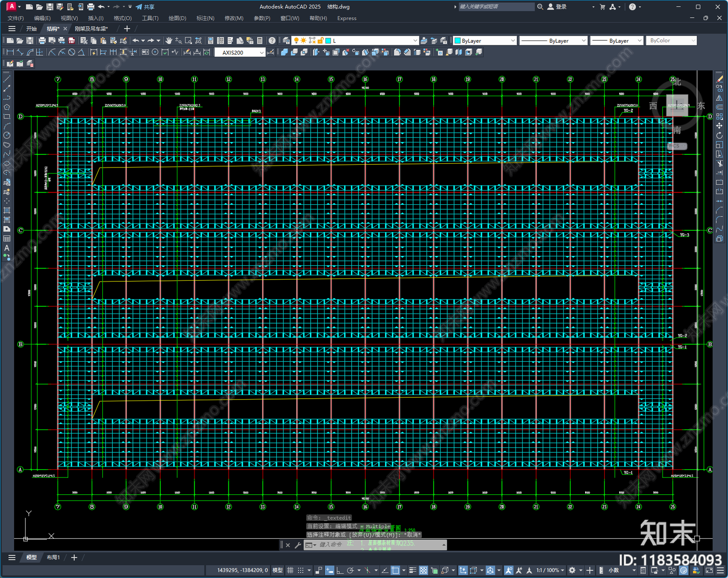Click Plot printer icon in quick access toolbar
The image size is (728, 578).
tap(91, 7)
